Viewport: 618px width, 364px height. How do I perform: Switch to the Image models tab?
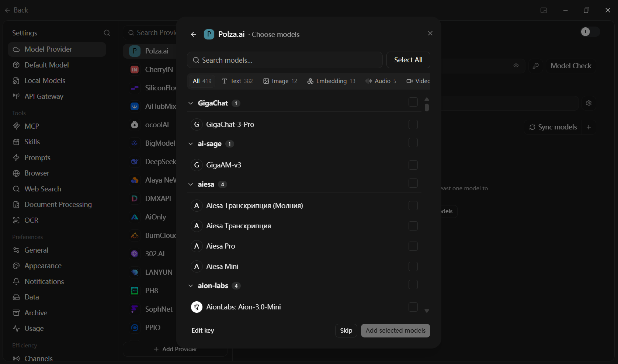click(x=280, y=81)
